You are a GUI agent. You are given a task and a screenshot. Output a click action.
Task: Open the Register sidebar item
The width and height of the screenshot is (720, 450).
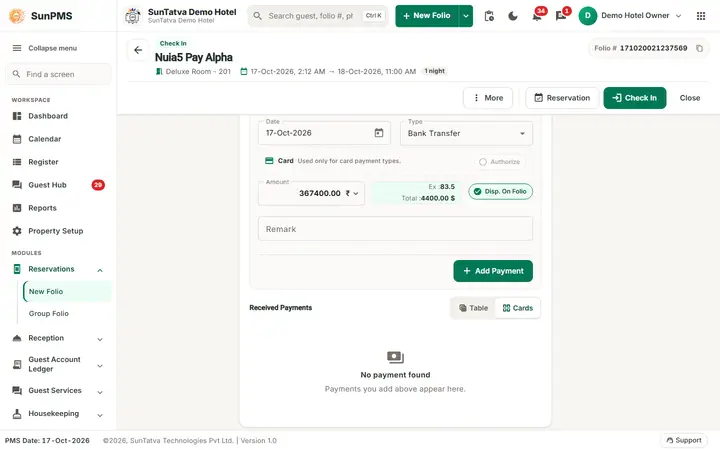[58, 162]
